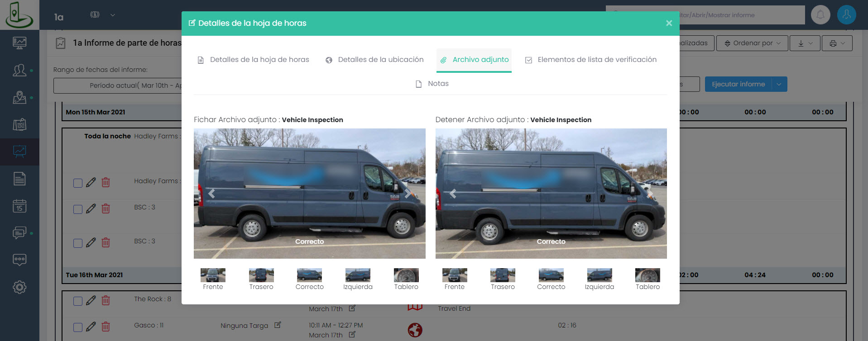This screenshot has height=341, width=868.
Task: Show next clock-out attachment image
Action: (x=650, y=194)
